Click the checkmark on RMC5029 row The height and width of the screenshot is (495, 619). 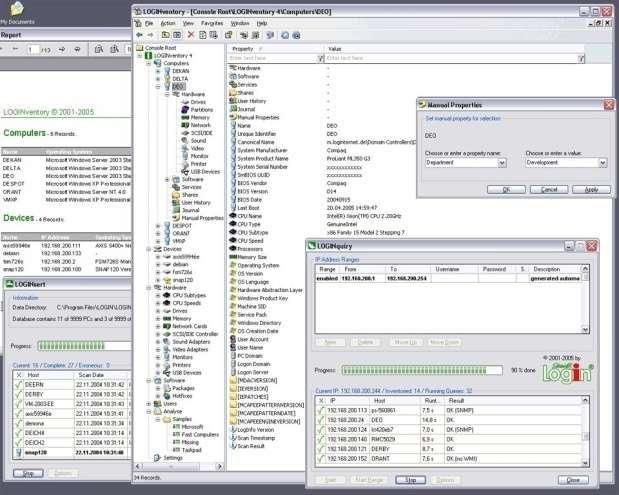tap(321, 439)
